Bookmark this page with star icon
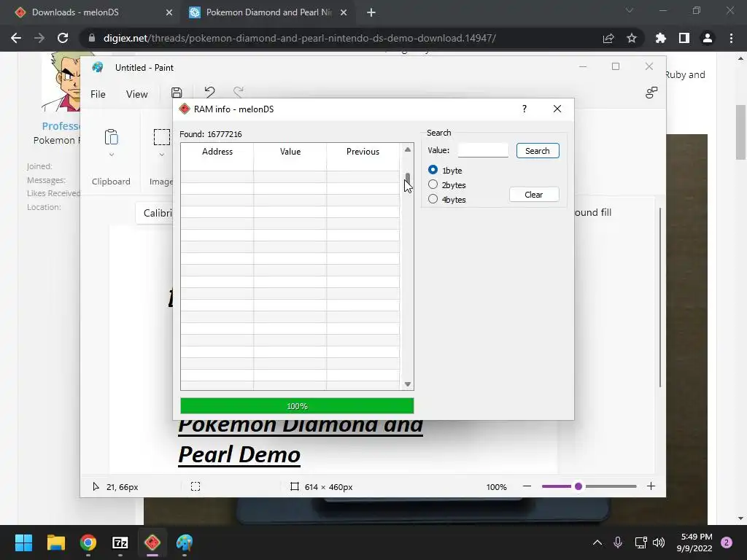Image resolution: width=747 pixels, height=560 pixels. [632, 38]
